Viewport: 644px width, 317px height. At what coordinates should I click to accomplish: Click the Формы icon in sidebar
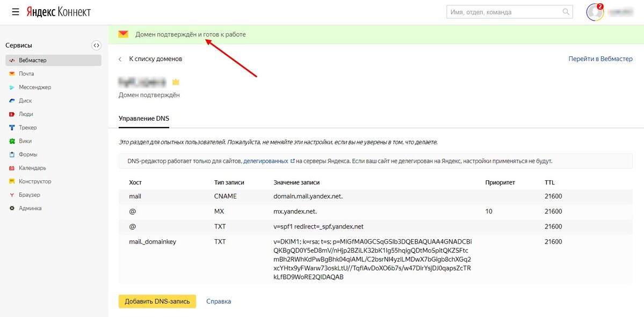point(12,154)
